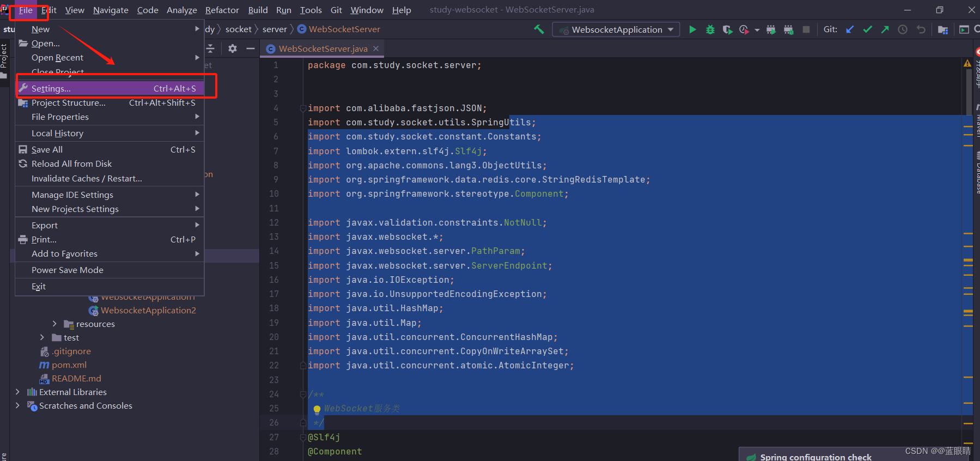Click Exit in File menu
Image resolution: width=980 pixels, height=461 pixels.
click(x=109, y=286)
